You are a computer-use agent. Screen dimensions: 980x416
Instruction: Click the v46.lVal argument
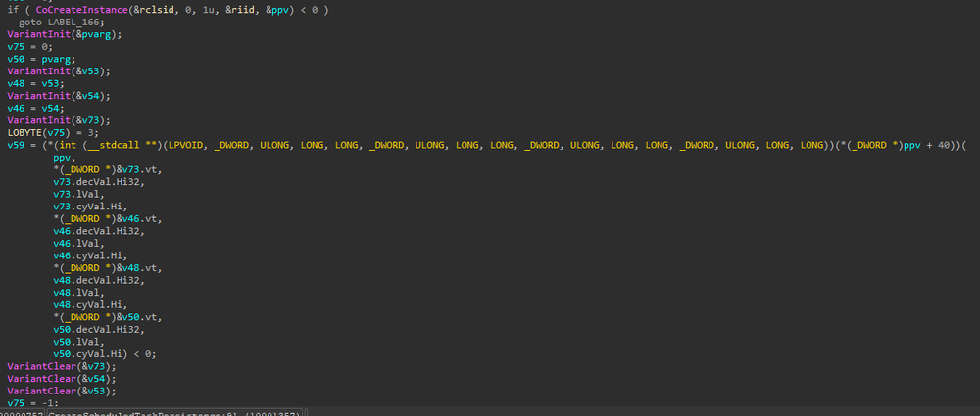[x=78, y=243]
